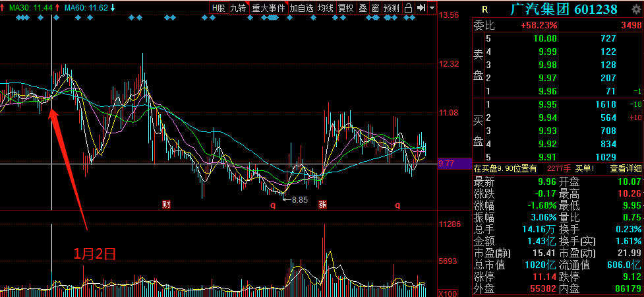644x297 pixels.
Task: Click the pending order 2277手 text
Action: 558,168
